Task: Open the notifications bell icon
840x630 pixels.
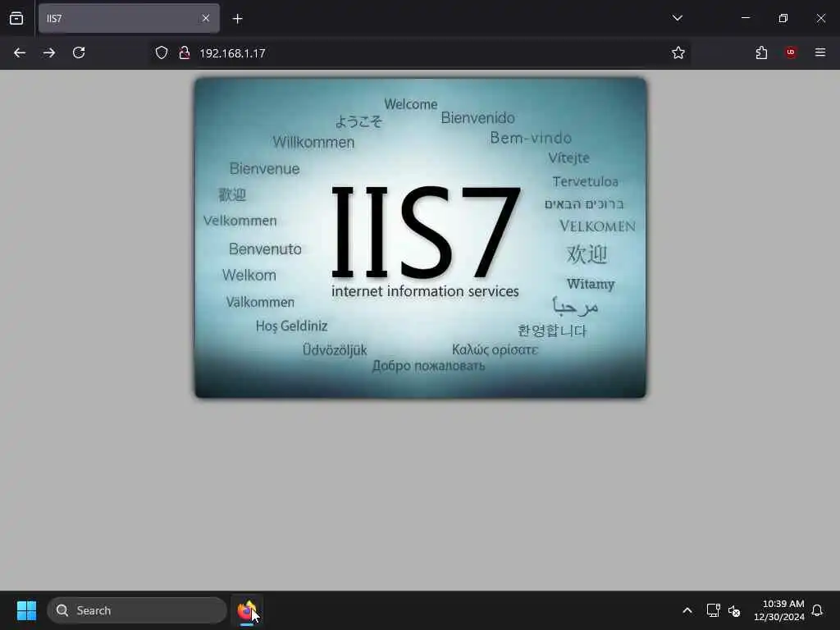Action: coord(817,610)
